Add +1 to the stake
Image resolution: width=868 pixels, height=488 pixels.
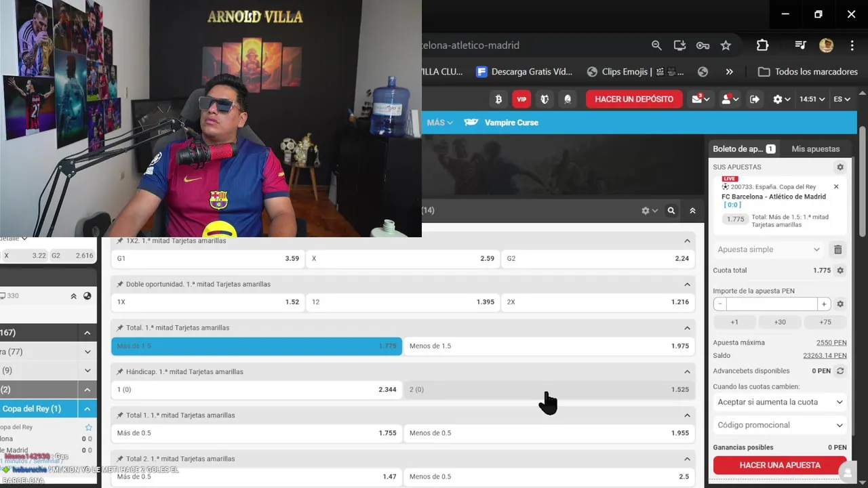pos(734,322)
